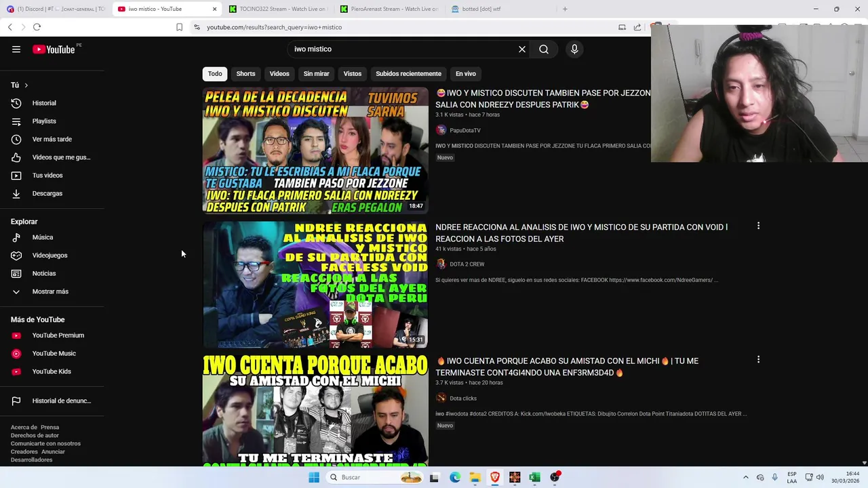Open YouTube Music link
Image resolution: width=868 pixels, height=488 pixels.
click(x=52, y=353)
